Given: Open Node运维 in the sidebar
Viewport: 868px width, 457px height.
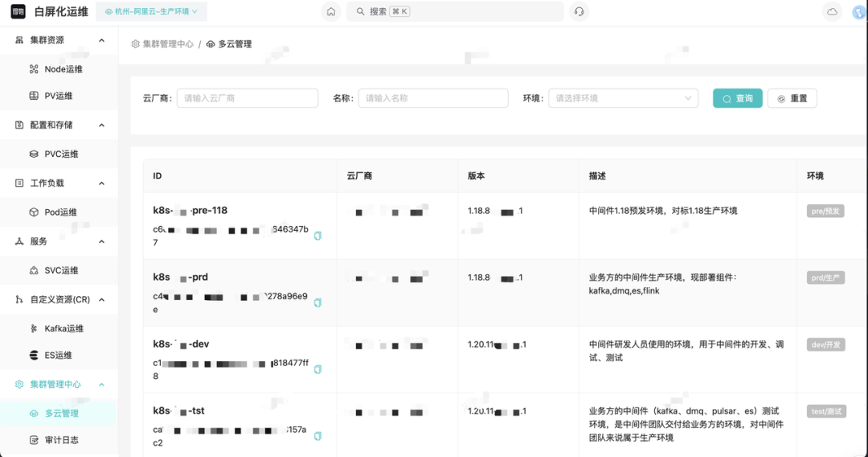Looking at the screenshot, I should tap(63, 69).
